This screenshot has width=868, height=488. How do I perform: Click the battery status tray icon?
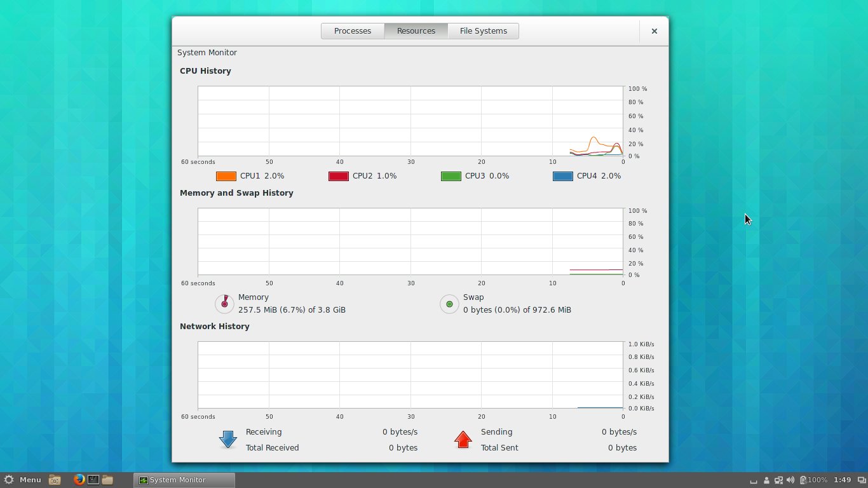pos(803,480)
